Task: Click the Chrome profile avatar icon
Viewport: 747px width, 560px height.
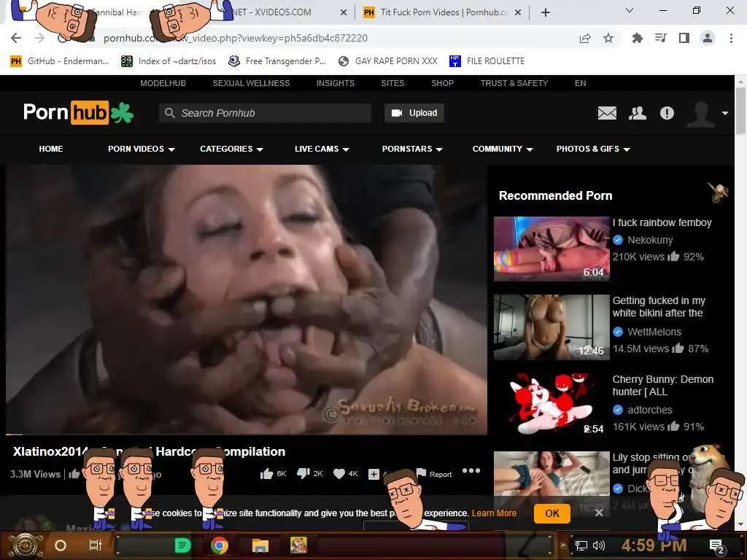Action: (x=708, y=38)
